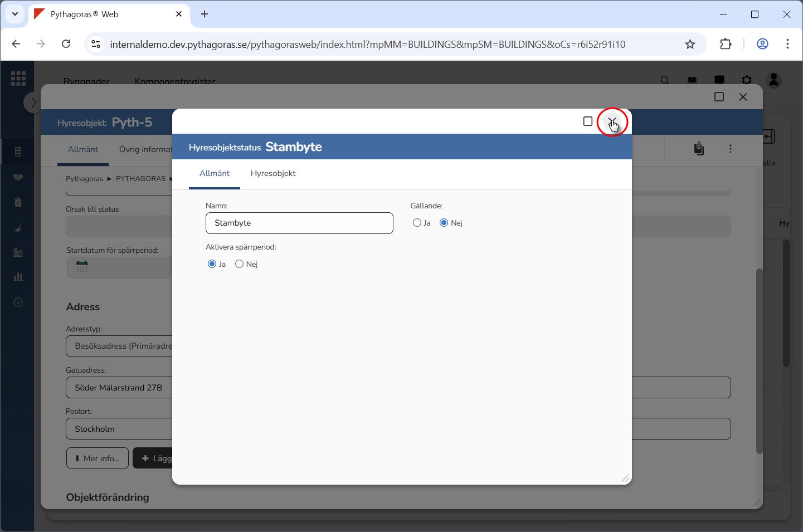Set Aktivera spärrperiod to Nej
803x532 pixels.
[240, 264]
